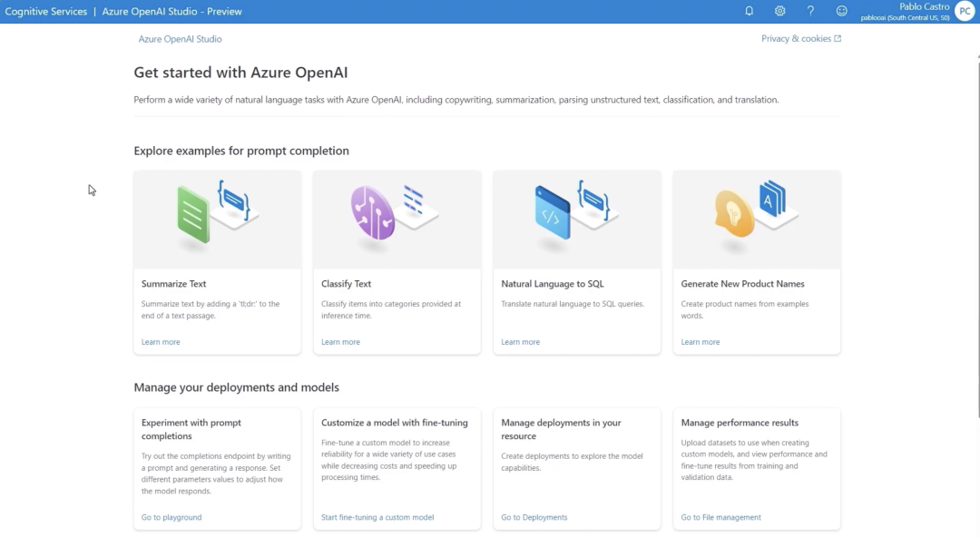Open the feedback smiley icon

point(842,11)
